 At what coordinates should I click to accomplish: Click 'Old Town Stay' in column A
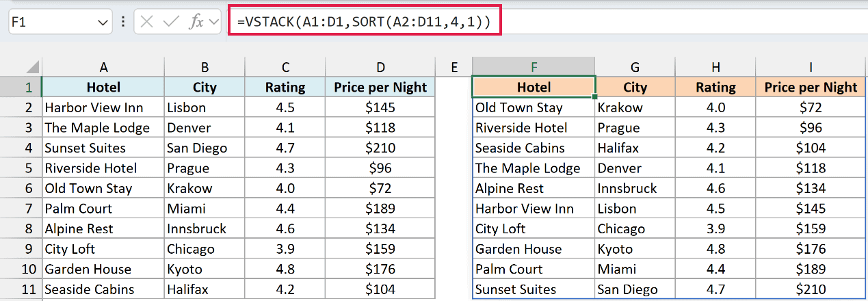pyautogui.click(x=88, y=188)
